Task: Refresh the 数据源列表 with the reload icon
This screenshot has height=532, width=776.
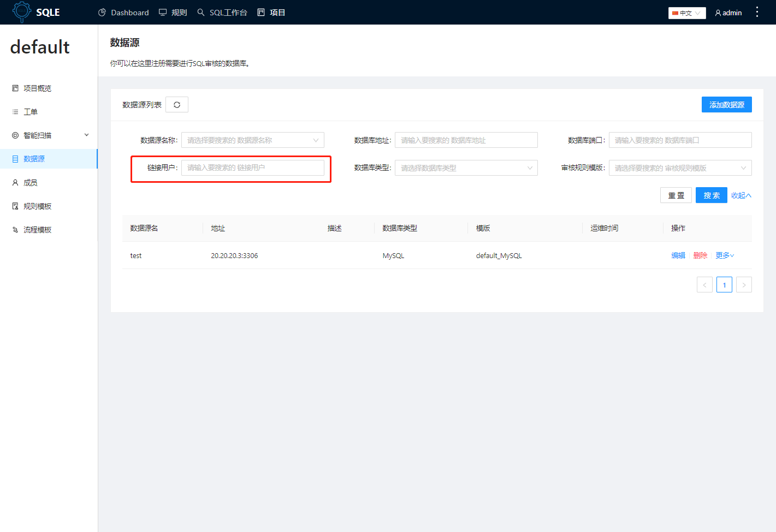Action: 176,104
